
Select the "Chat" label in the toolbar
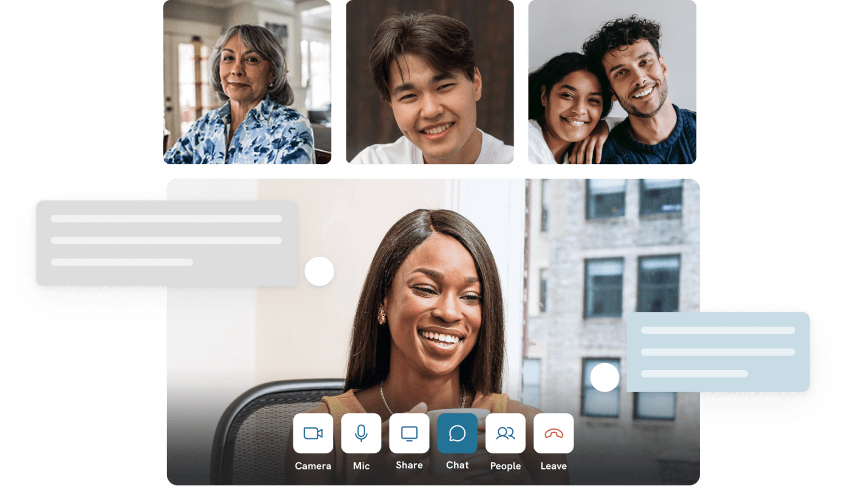tap(457, 465)
